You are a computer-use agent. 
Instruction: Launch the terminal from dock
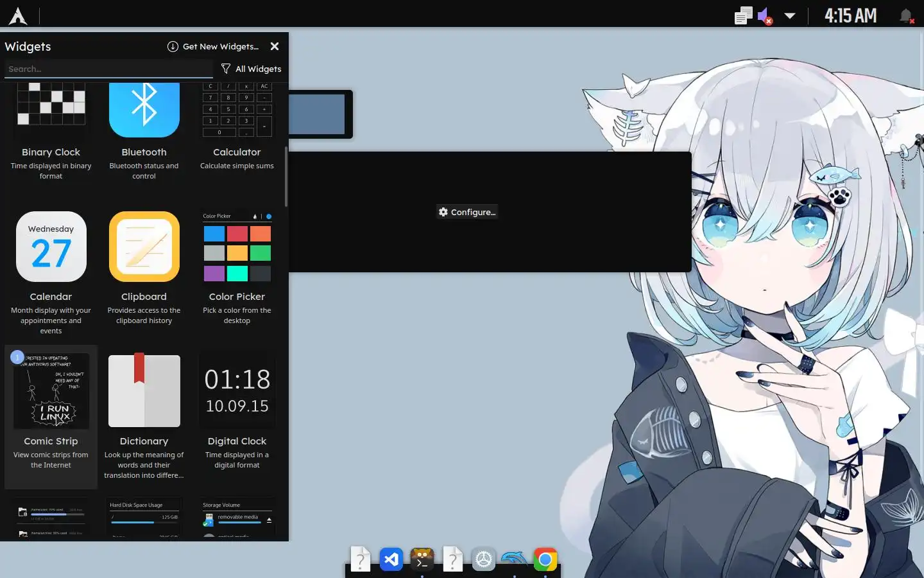pyautogui.click(x=422, y=559)
